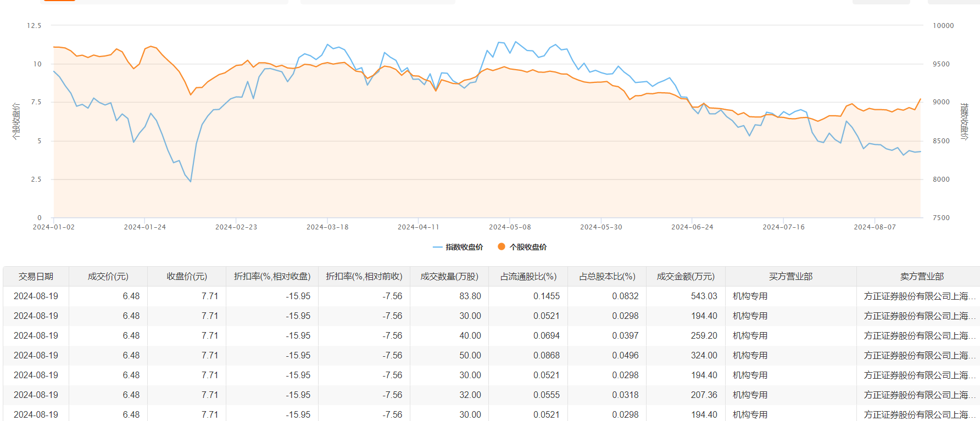
Task: Select the 83.80 trade volume cell
Action: 470,296
